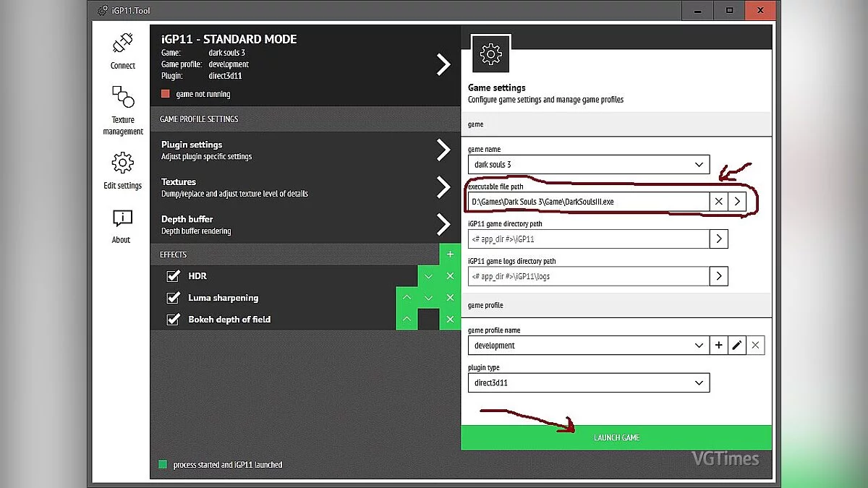Remove Bokeh depth of field effect
This screenshot has height=488, width=868.
point(450,320)
